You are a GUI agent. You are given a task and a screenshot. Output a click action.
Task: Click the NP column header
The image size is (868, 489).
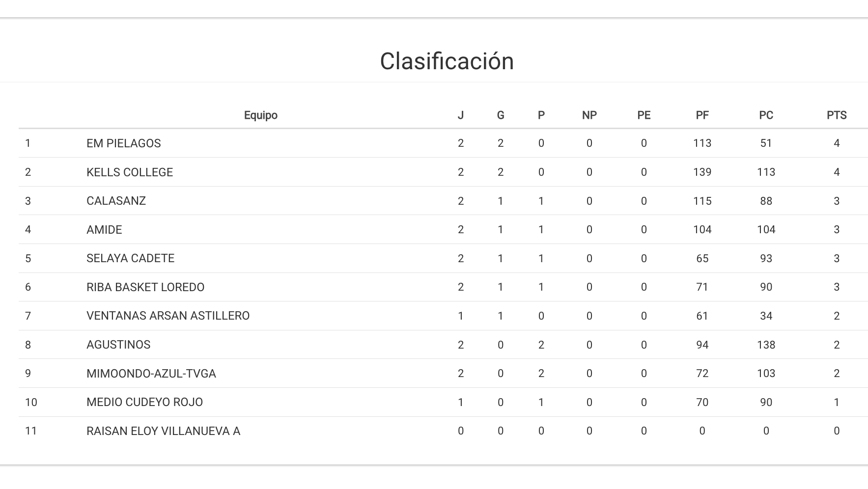coord(589,115)
